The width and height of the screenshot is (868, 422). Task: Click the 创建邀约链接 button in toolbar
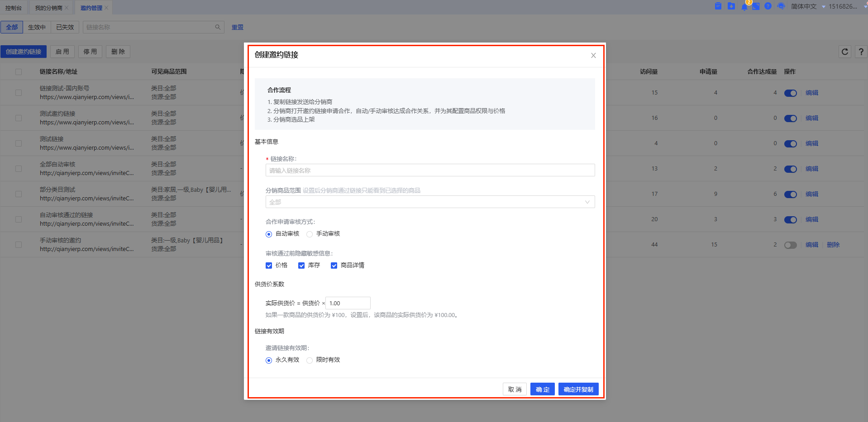pos(24,52)
